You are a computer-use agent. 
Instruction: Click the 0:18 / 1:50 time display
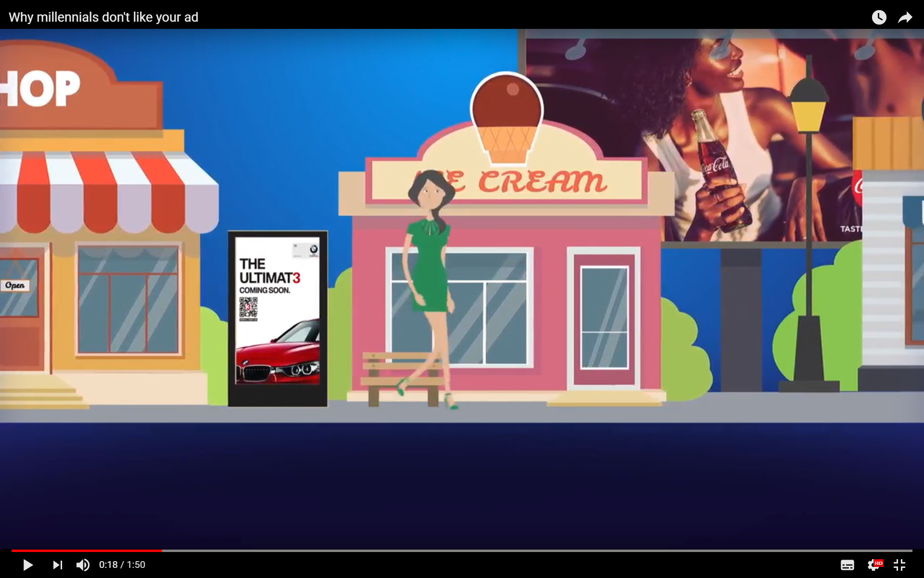coord(122,565)
